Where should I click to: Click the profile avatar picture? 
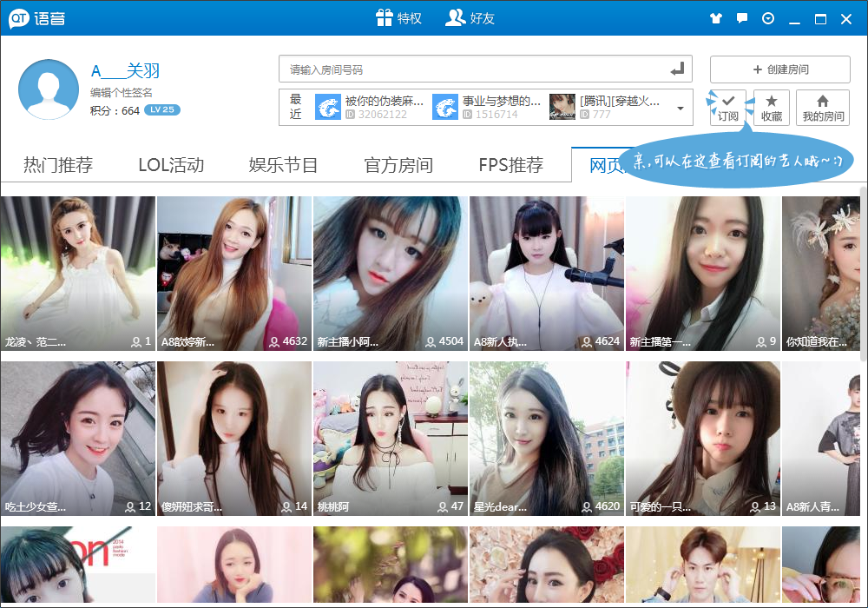(x=49, y=89)
